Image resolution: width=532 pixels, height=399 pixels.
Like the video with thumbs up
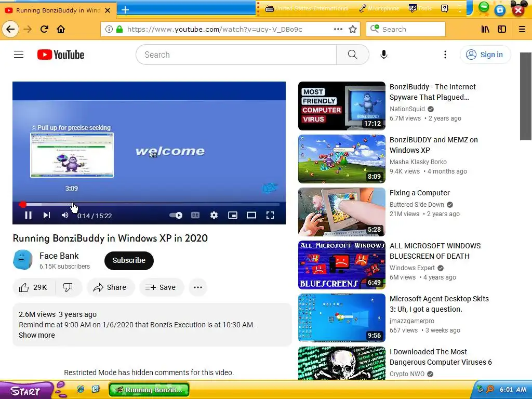pos(34,287)
